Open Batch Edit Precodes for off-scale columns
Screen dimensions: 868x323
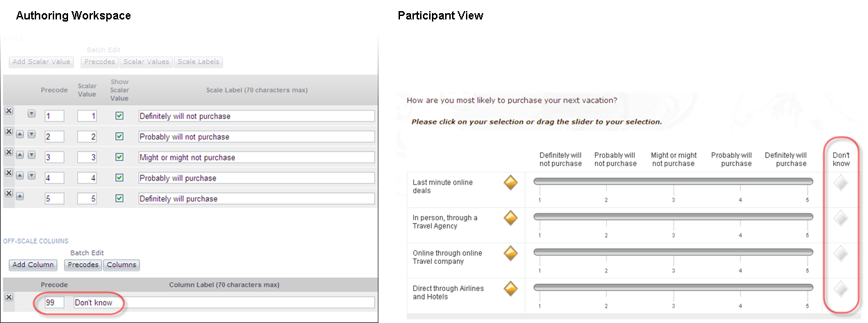click(x=83, y=265)
